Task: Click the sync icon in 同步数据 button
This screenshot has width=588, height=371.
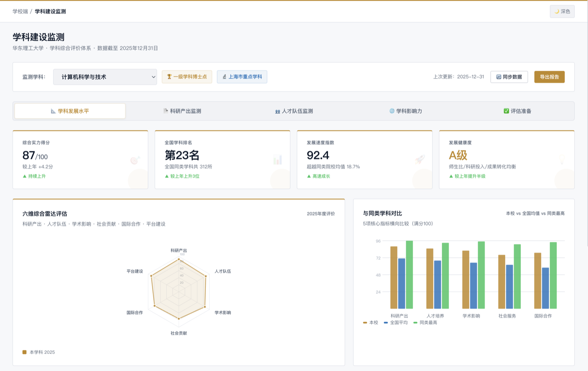Action: 499,77
